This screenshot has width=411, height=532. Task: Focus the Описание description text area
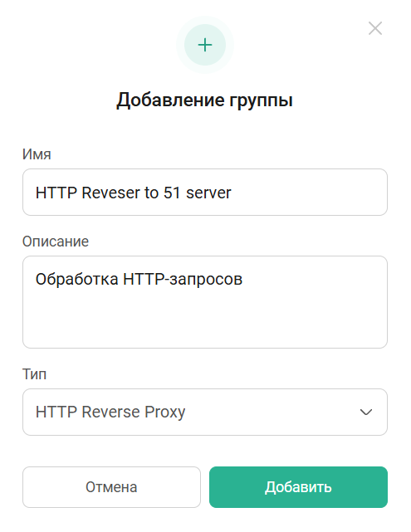click(x=205, y=302)
